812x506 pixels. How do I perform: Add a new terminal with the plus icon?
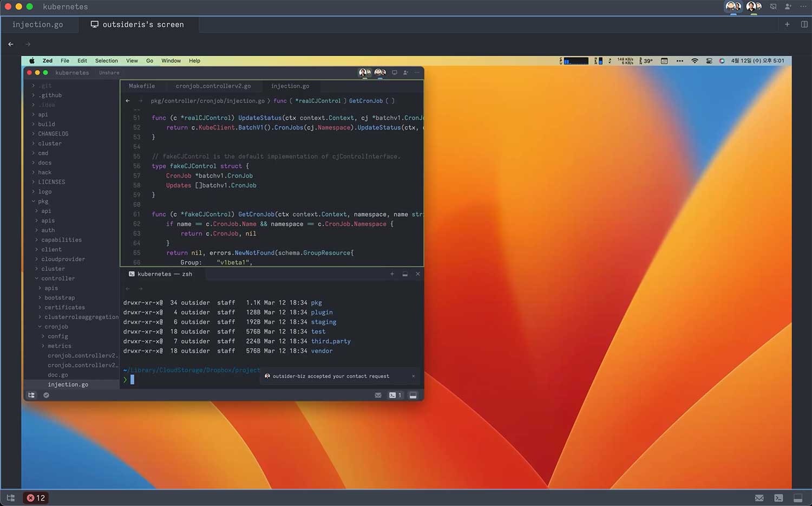click(392, 274)
